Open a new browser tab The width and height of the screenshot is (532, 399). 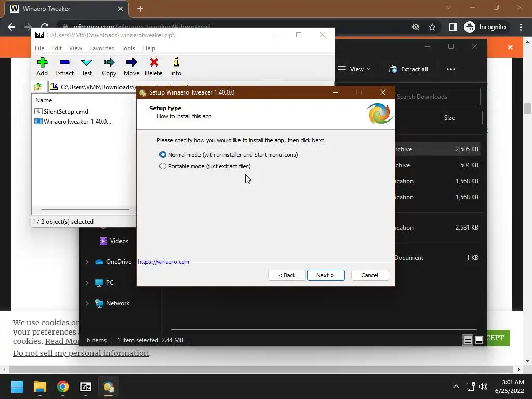(140, 9)
